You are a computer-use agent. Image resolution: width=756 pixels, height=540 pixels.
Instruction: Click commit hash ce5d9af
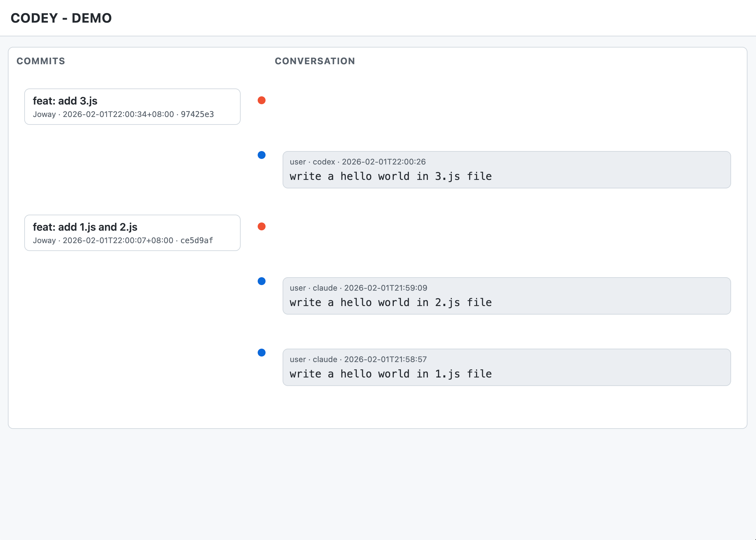[x=197, y=241]
